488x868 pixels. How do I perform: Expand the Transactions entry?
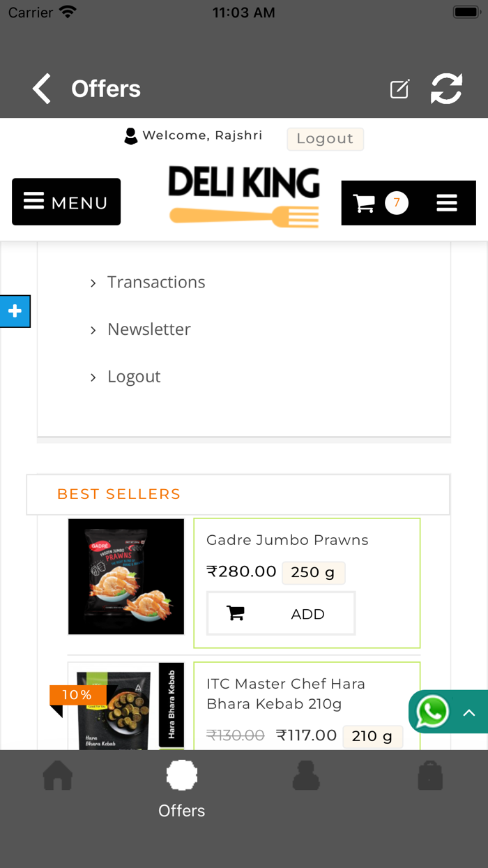tap(156, 282)
